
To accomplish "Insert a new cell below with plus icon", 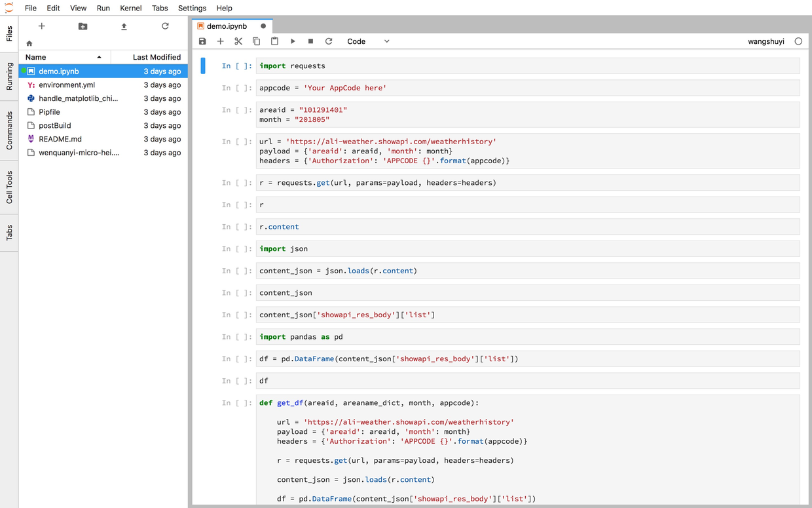I will [221, 41].
